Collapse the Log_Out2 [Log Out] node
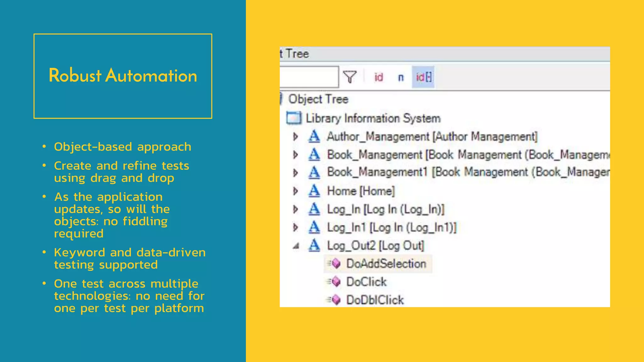Image resolution: width=644 pixels, height=362 pixels. pos(296,246)
